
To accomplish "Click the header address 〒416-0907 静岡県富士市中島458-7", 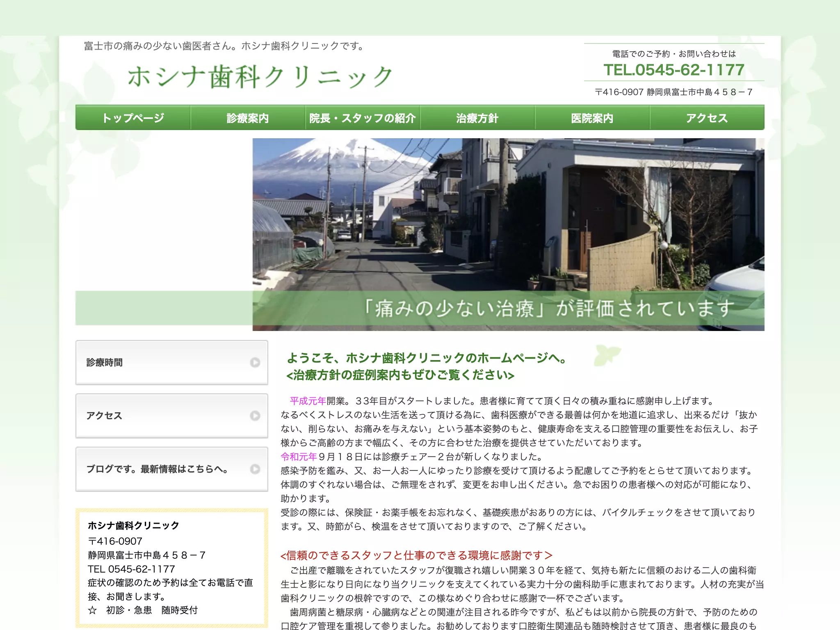I will point(674,92).
